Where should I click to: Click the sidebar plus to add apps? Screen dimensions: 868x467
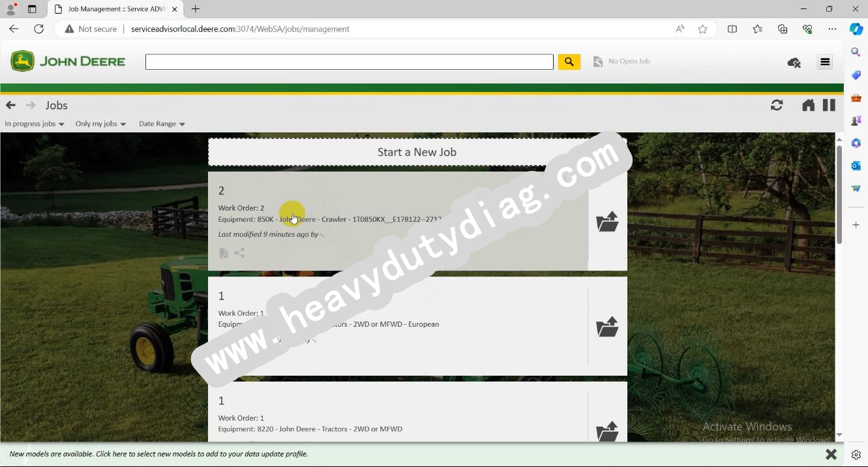(856, 225)
